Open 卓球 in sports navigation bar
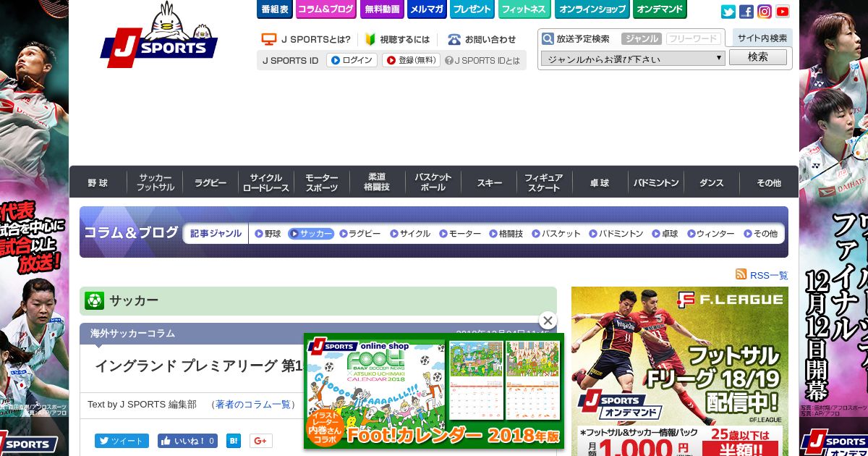The height and width of the screenshot is (456, 868). pyautogui.click(x=600, y=182)
